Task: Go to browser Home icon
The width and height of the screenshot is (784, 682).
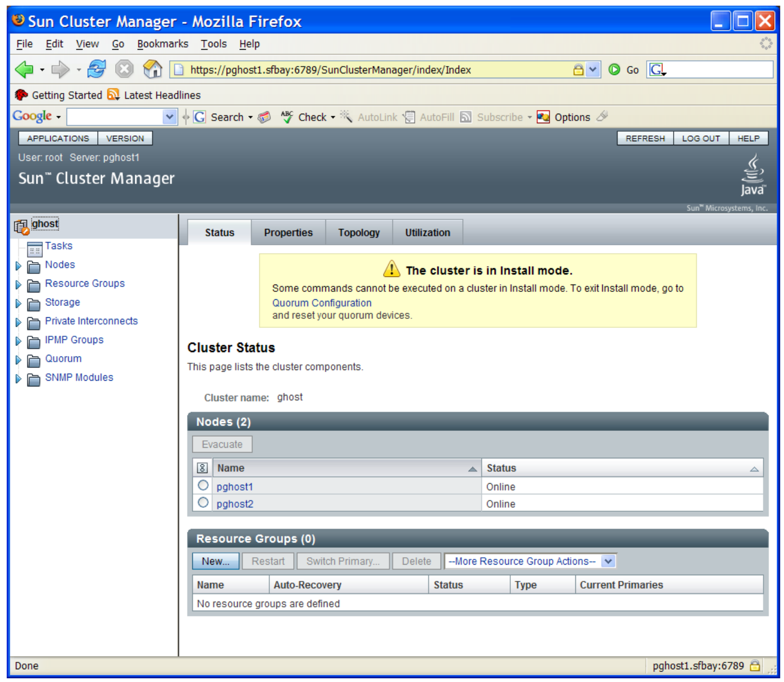Action: (x=153, y=69)
